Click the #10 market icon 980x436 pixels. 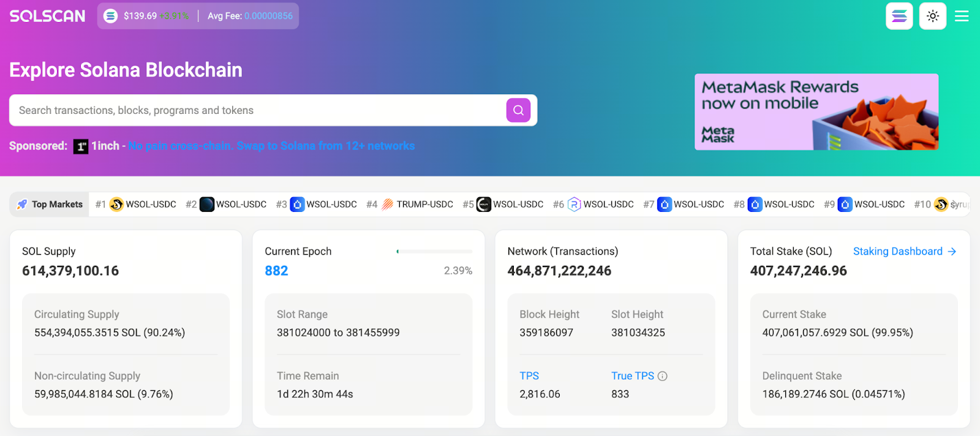[x=941, y=205]
